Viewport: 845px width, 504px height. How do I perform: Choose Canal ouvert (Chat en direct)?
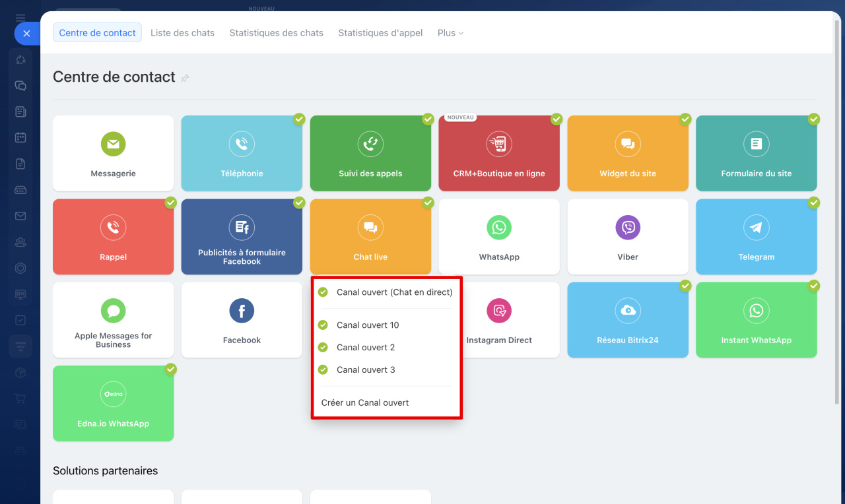click(386, 292)
